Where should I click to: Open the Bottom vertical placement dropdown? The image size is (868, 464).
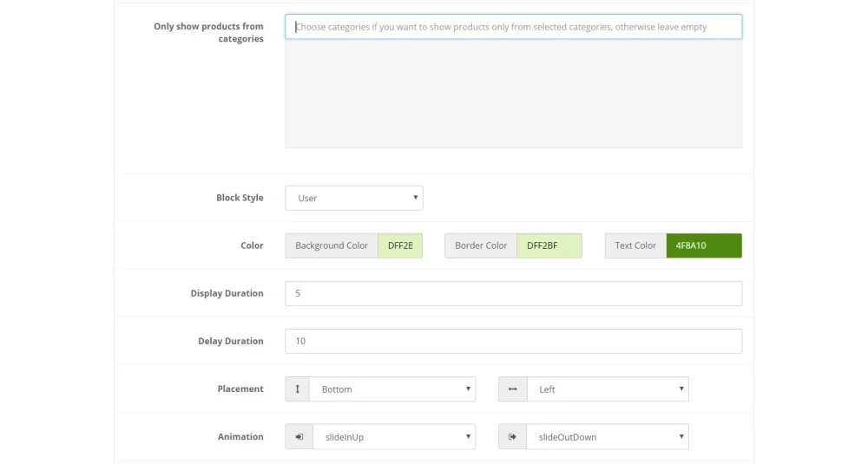pos(392,389)
